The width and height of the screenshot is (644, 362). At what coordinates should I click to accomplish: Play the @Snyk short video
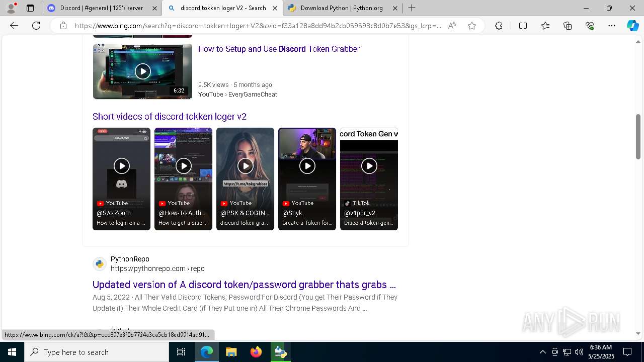coord(307,166)
